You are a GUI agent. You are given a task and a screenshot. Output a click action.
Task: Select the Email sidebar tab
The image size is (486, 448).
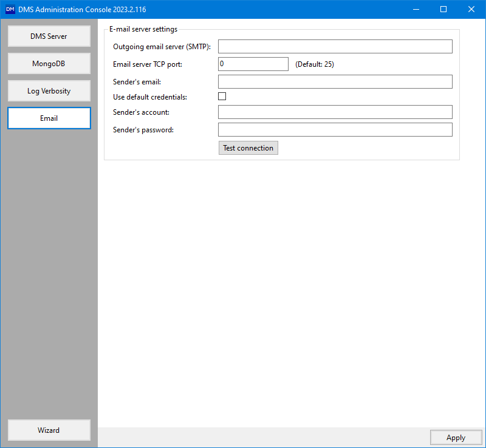pos(49,118)
